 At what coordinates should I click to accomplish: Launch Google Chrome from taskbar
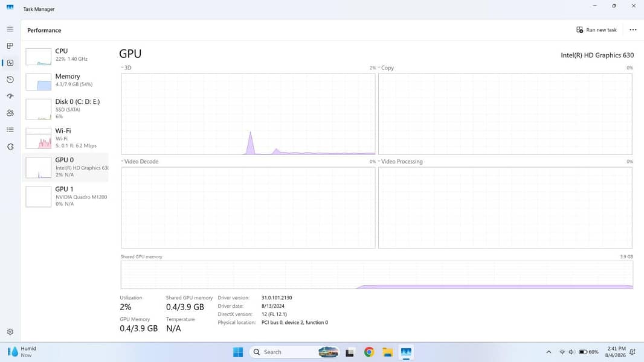pos(369,352)
